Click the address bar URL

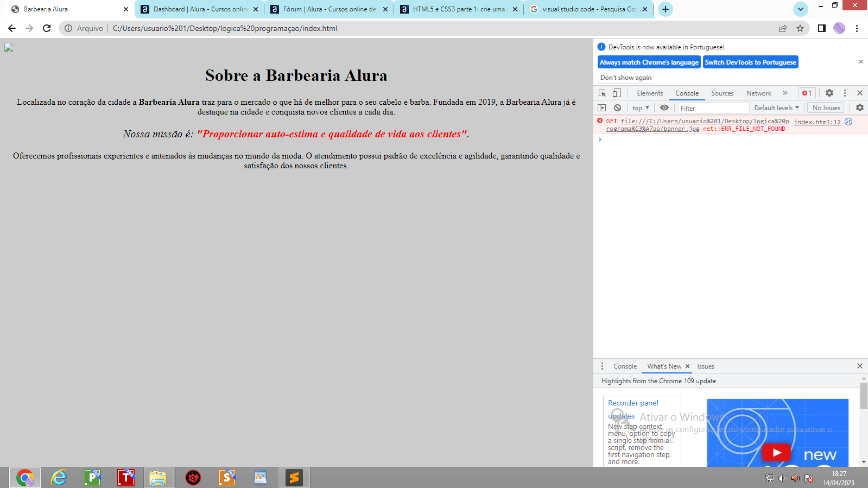coord(225,28)
